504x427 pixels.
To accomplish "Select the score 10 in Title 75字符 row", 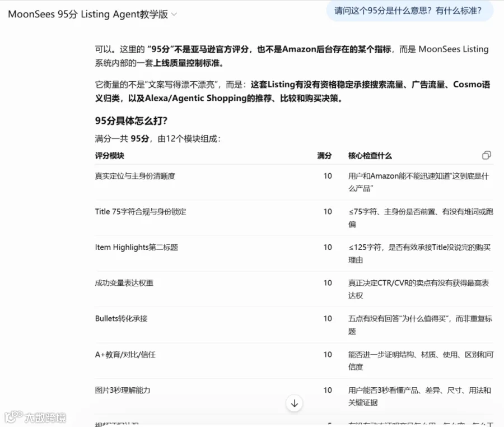I will (x=328, y=212).
